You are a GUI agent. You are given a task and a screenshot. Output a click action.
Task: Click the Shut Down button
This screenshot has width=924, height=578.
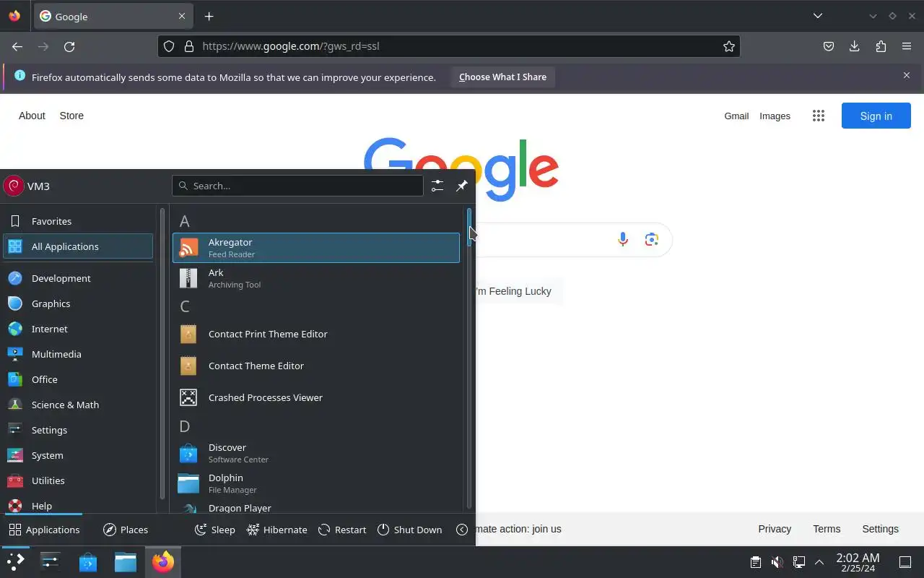tap(410, 530)
